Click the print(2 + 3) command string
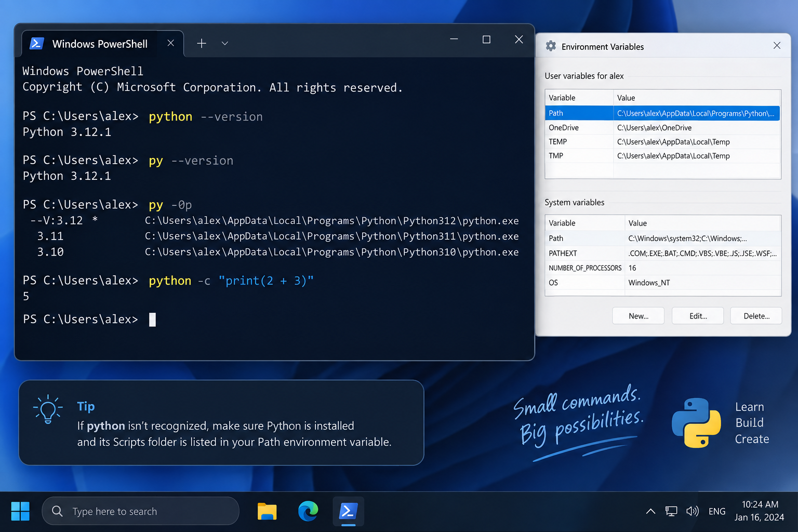 pos(266,281)
